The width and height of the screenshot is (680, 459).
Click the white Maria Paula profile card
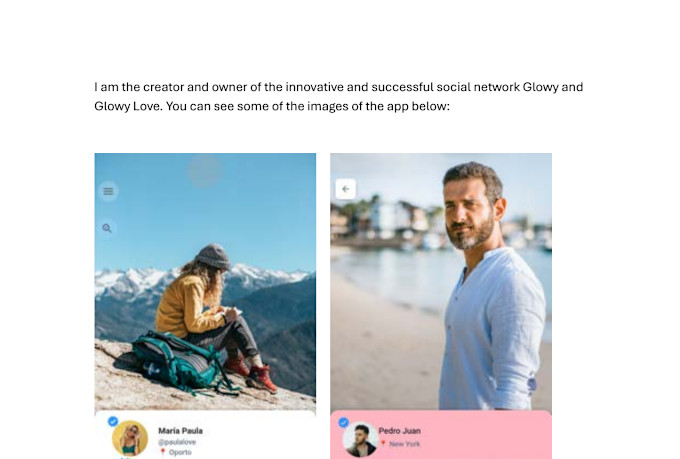point(205,435)
